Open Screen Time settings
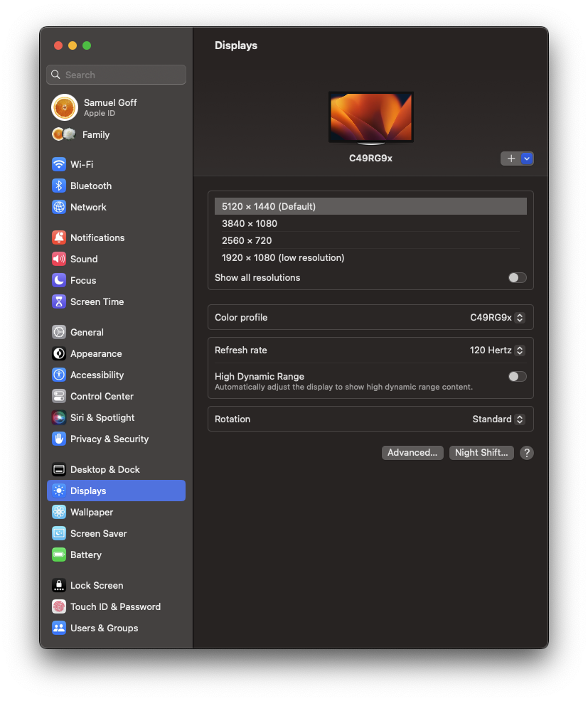588x701 pixels. click(x=95, y=301)
